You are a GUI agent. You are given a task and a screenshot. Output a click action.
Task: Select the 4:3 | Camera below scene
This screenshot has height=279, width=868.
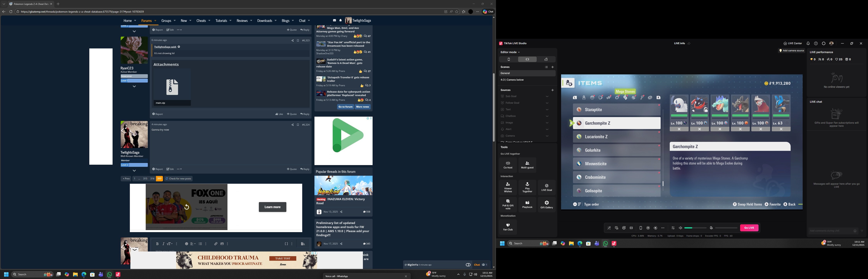pyautogui.click(x=527, y=80)
